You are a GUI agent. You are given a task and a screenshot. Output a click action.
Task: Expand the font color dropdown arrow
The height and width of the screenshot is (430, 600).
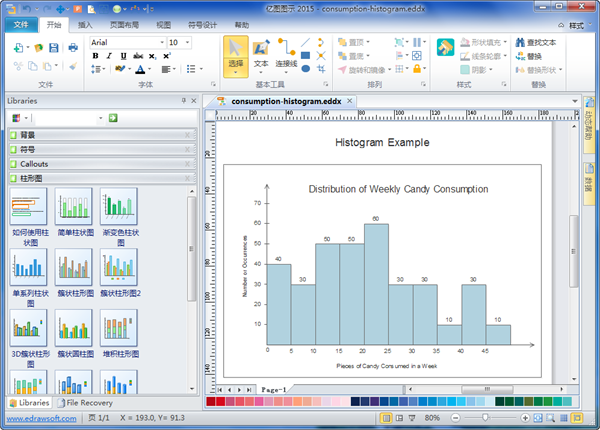[149, 69]
